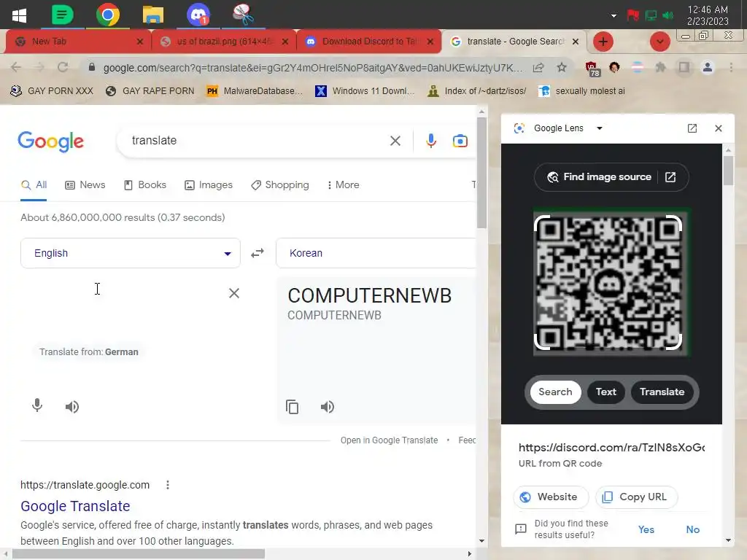The width and height of the screenshot is (747, 560).
Task: Click the Google search box containing translate
Action: click(x=258, y=141)
